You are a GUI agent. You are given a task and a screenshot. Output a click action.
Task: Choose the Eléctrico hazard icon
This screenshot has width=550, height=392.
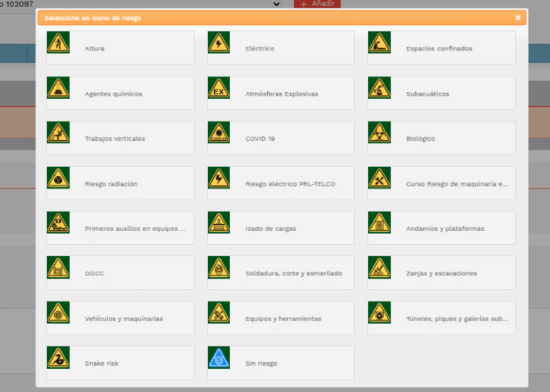click(219, 43)
